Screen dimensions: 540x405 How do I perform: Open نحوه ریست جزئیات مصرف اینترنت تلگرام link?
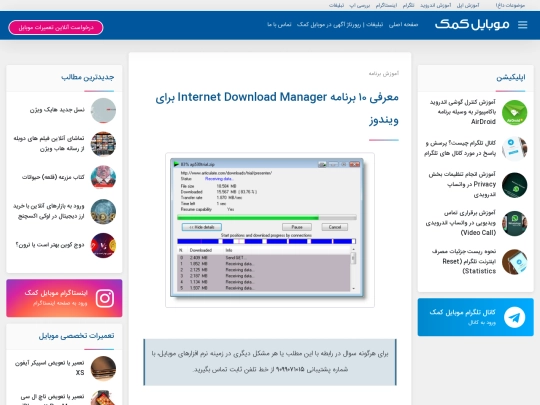click(464, 261)
